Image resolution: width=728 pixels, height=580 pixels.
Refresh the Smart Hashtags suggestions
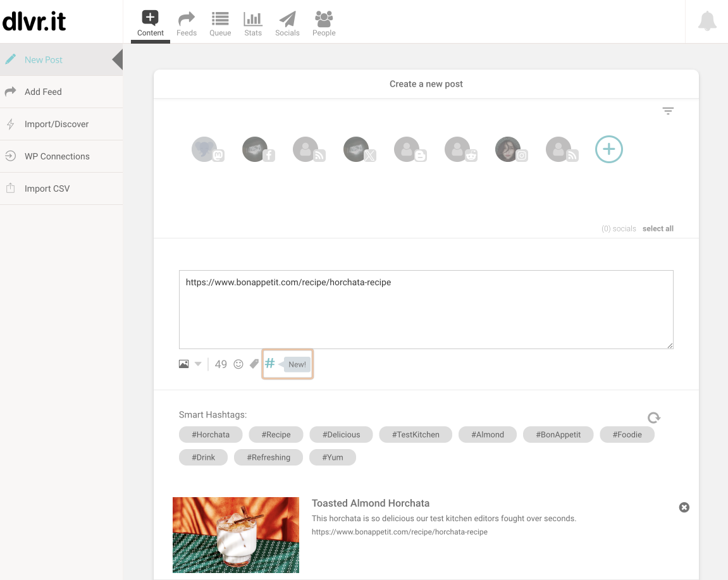point(654,417)
